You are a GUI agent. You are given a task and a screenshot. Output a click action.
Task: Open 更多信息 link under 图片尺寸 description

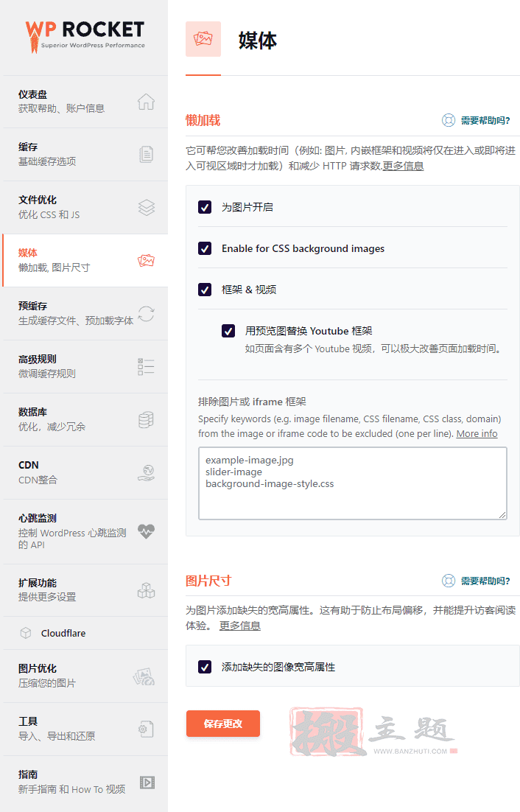pyautogui.click(x=239, y=626)
